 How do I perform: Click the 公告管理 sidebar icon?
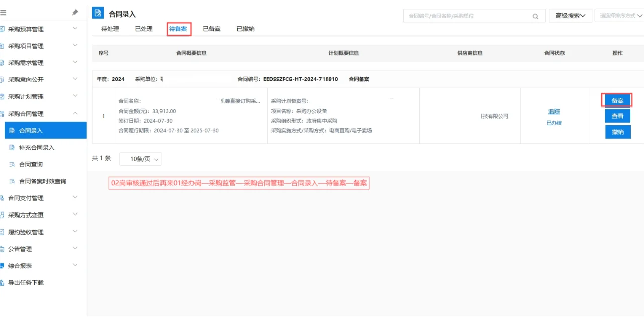click(2, 249)
